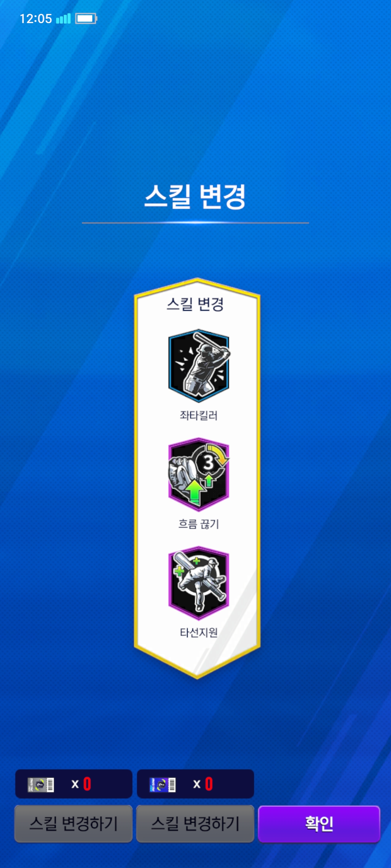Viewport: 391px width, 868px height.
Task: Click the 12:05 clock in status bar
Action: coord(36,18)
